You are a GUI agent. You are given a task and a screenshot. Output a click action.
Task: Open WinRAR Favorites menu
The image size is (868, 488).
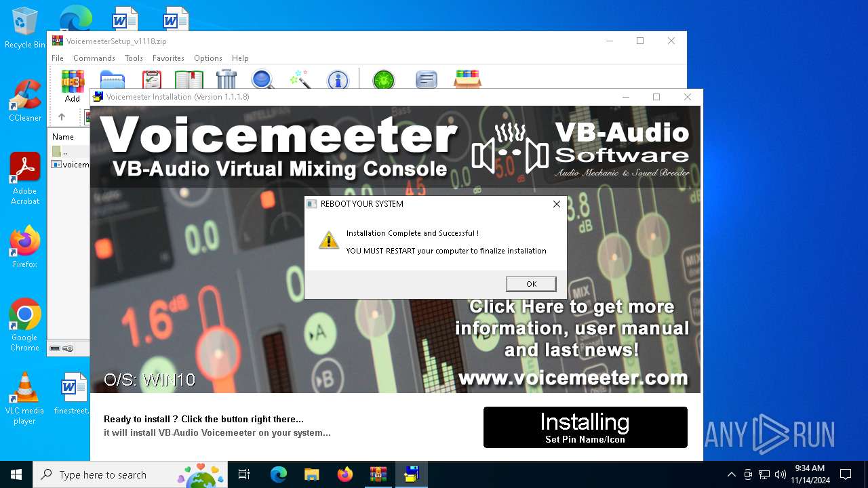click(168, 58)
